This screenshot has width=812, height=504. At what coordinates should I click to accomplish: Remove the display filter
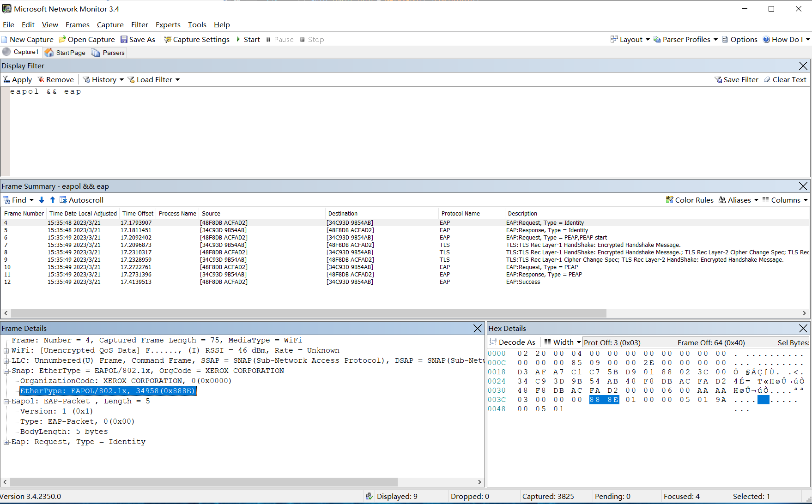click(x=56, y=80)
